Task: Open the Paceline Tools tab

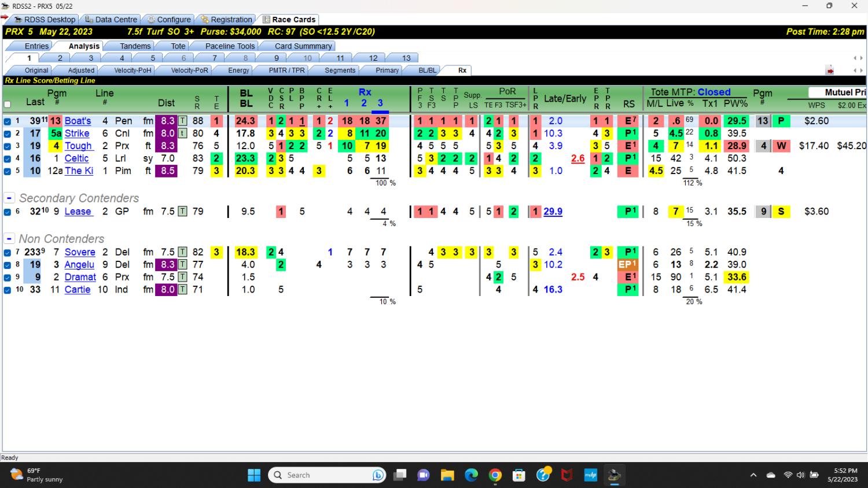Action: (230, 46)
